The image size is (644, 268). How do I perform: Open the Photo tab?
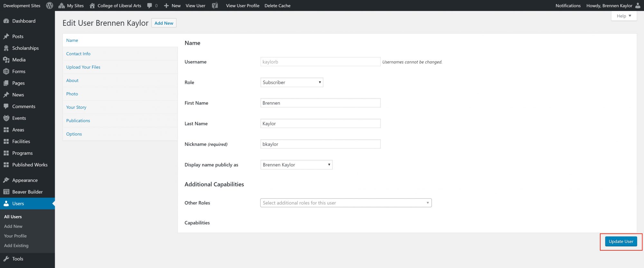120,94
